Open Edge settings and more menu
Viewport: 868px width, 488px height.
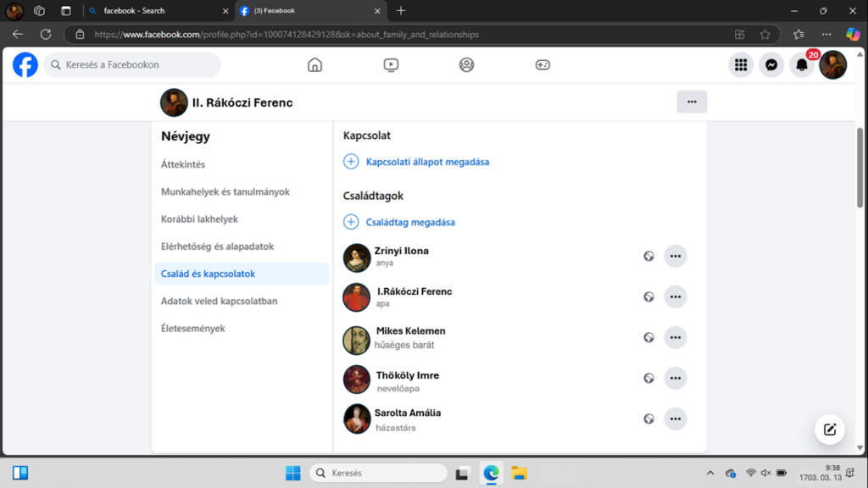click(x=826, y=34)
